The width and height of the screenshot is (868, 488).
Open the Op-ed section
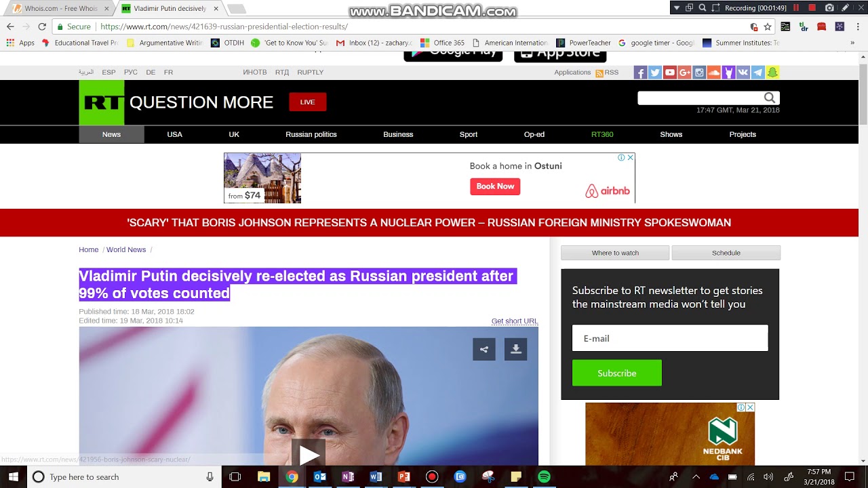534,134
